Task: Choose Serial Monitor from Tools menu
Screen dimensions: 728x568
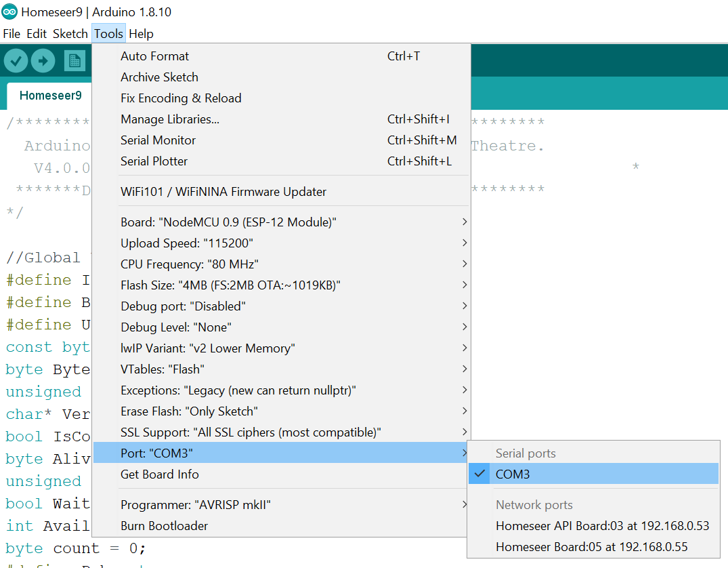Action: pyautogui.click(x=158, y=140)
